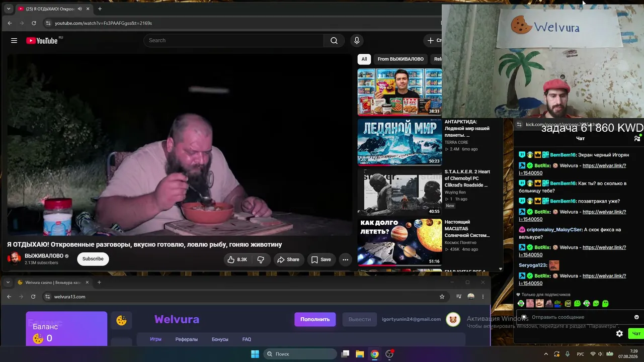Click the YouTube search magnifier button

point(334,41)
